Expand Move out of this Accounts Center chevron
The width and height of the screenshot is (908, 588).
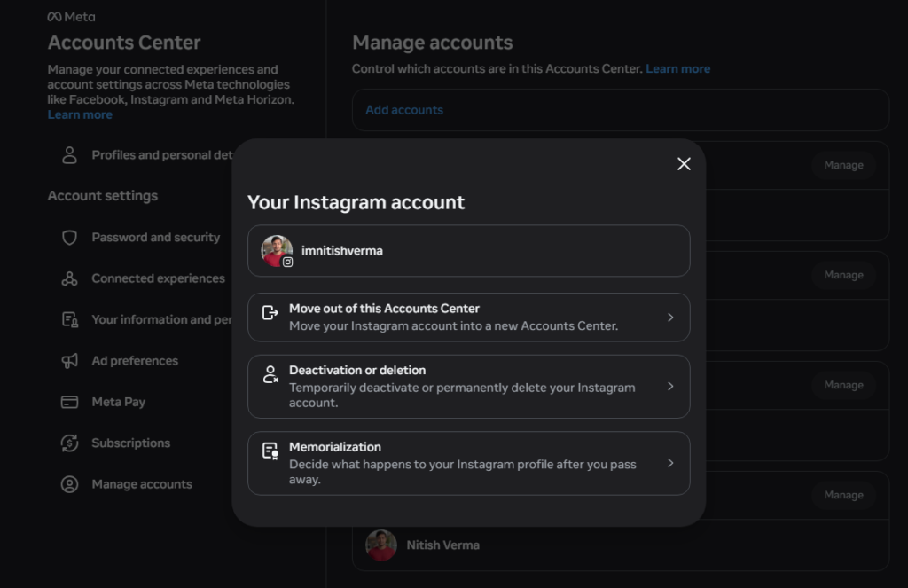[x=670, y=318]
